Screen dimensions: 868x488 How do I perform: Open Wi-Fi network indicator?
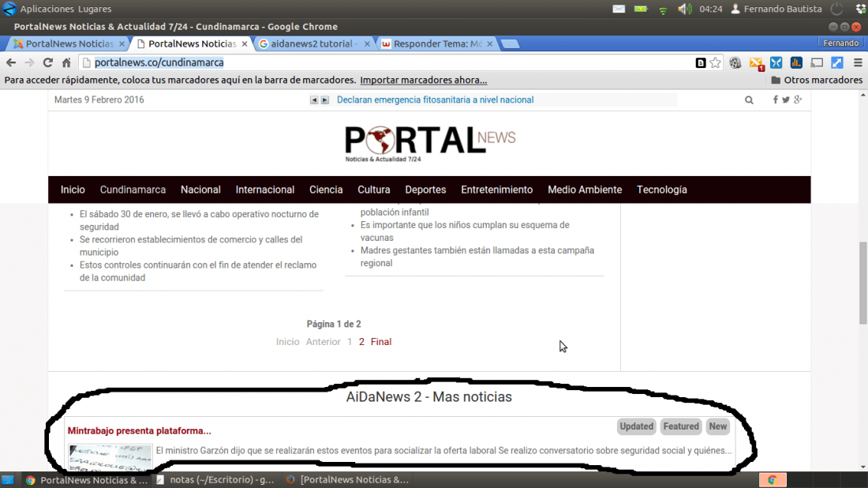point(663,9)
